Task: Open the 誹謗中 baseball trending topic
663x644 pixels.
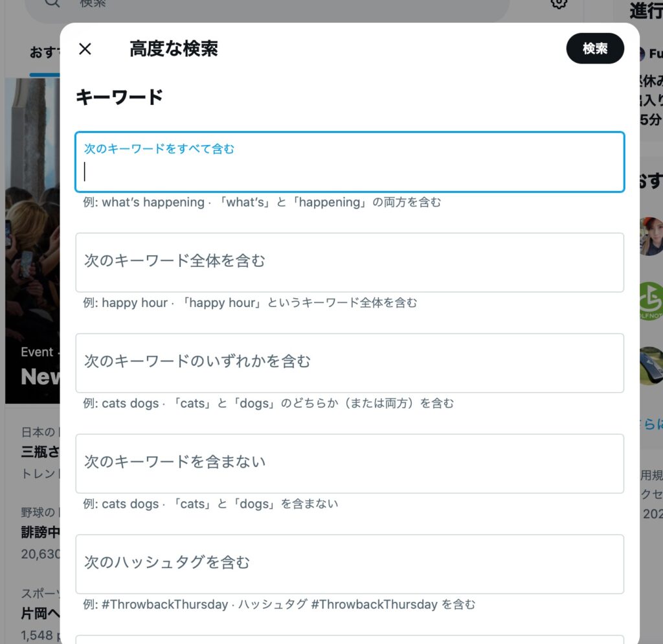Action: [x=40, y=533]
